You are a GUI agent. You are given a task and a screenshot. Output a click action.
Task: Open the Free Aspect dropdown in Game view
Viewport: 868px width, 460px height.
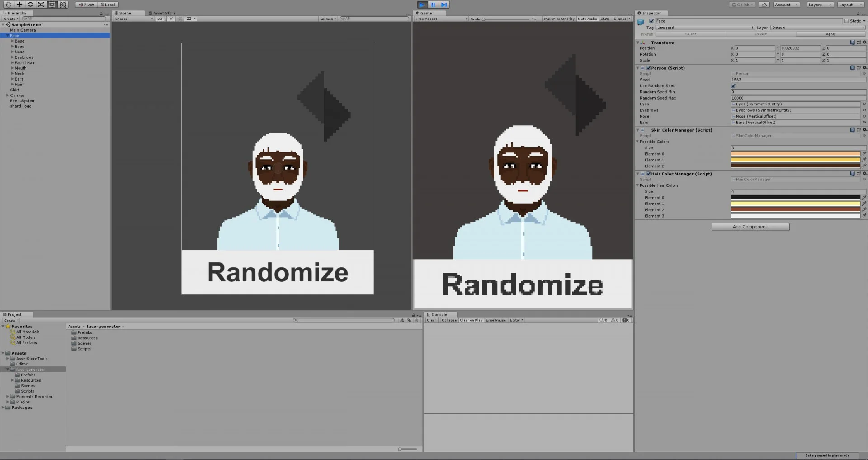[441, 19]
